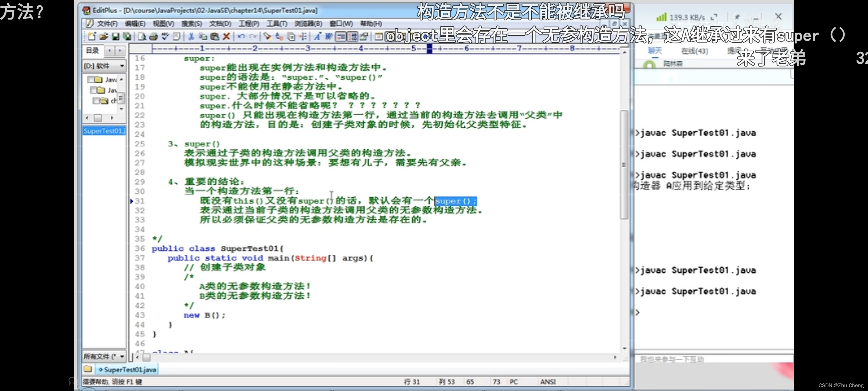Switch to 在线(43) tab in chat panel

click(x=694, y=51)
